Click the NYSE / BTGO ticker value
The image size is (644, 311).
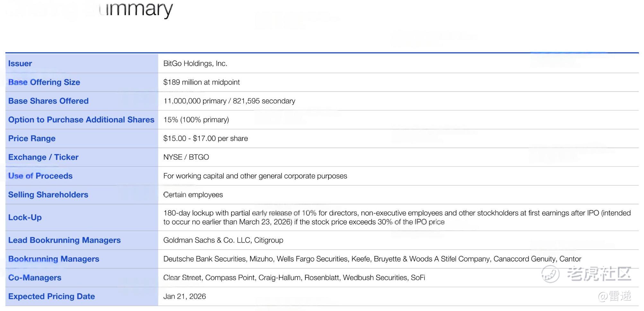tap(186, 157)
